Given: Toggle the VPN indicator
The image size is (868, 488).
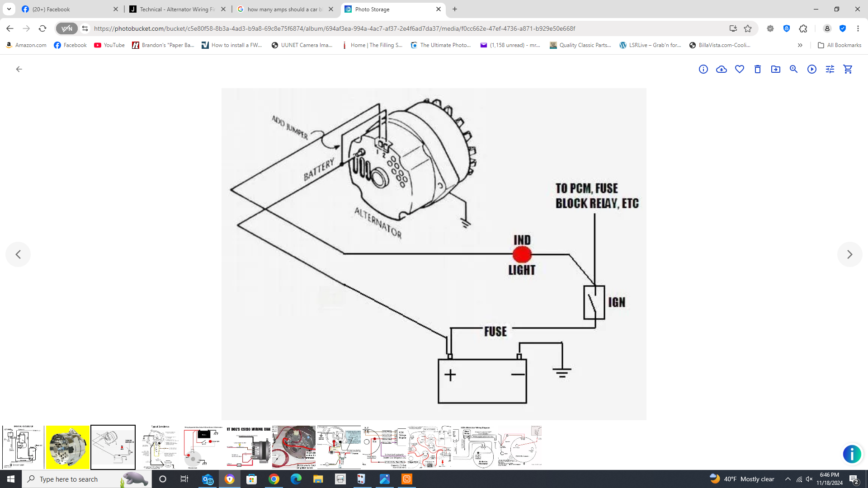Looking at the screenshot, I should (67, 28).
